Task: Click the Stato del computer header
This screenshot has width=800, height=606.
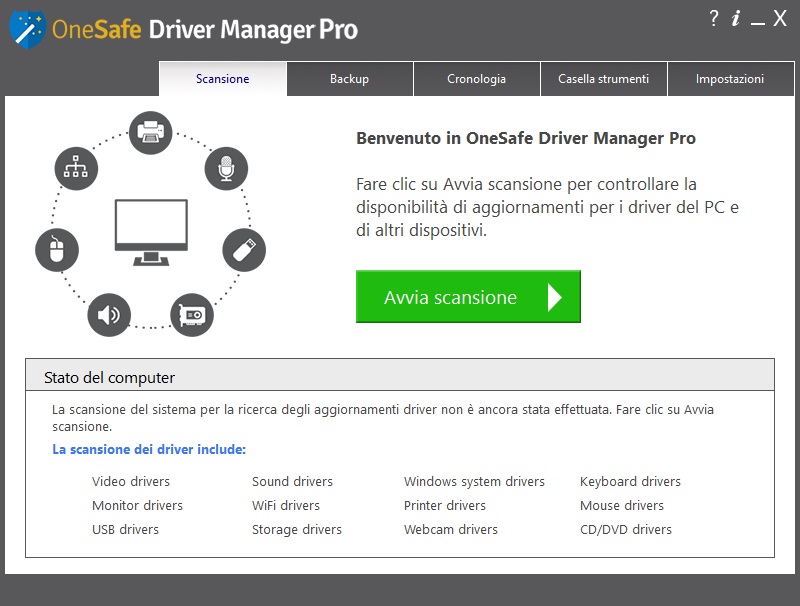Action: coord(400,375)
